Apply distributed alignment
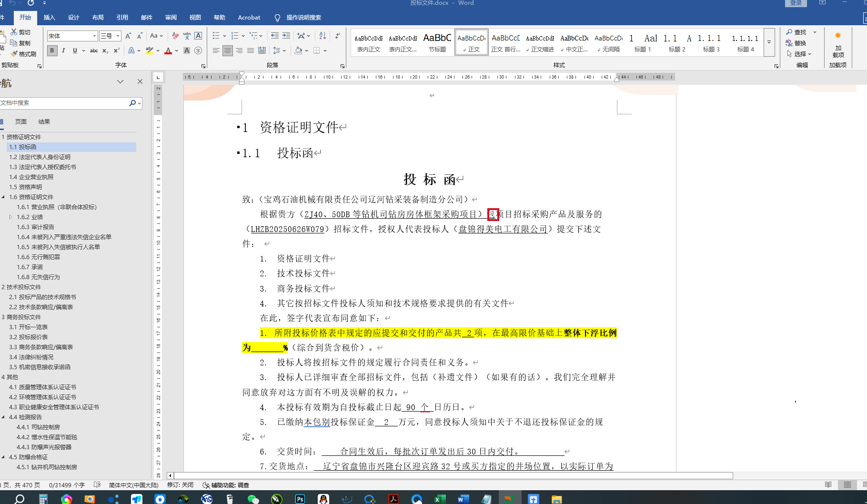Screen dimensions: 867x504 262,50
